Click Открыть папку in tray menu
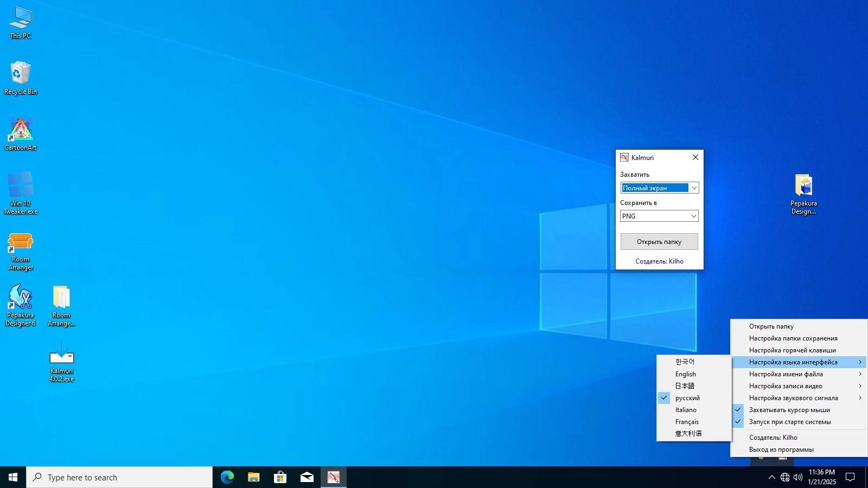The height and width of the screenshot is (488, 868). pos(799,326)
